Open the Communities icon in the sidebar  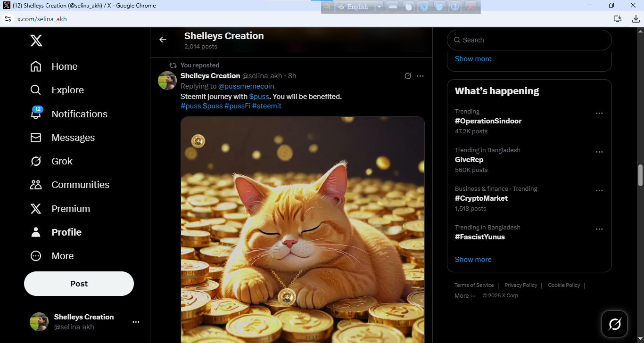[x=36, y=185]
